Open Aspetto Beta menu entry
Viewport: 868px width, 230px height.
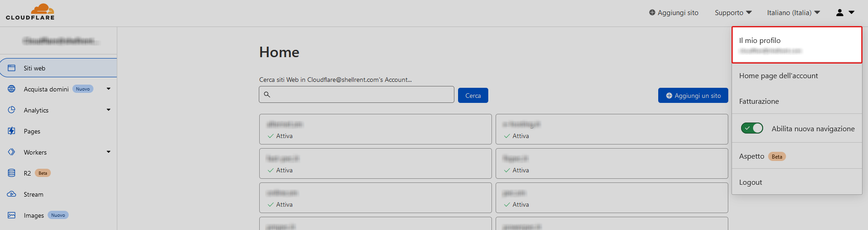797,156
